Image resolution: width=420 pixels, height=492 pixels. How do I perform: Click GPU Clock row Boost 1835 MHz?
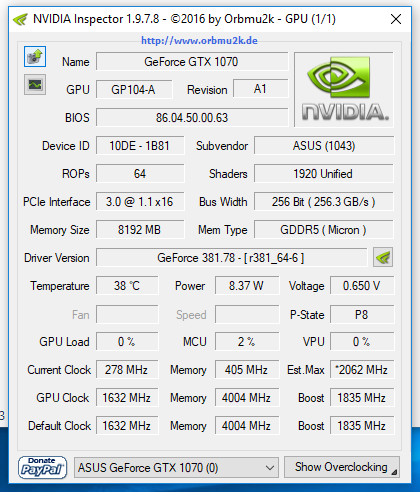click(x=362, y=397)
